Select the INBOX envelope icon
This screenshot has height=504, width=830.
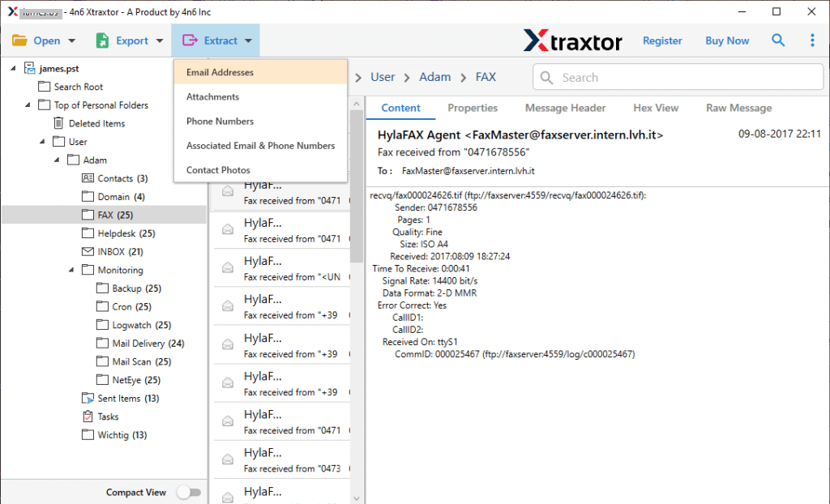[87, 251]
